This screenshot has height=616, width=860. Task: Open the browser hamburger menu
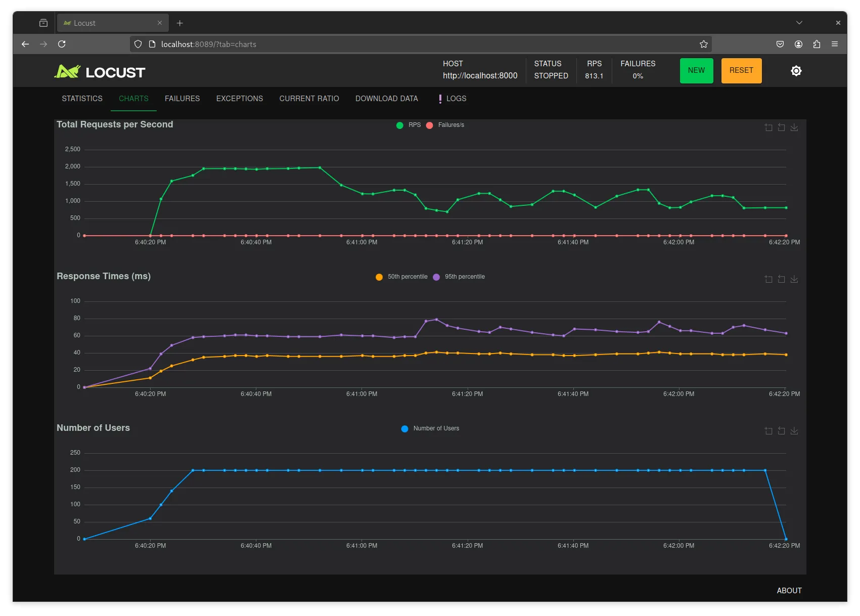click(835, 44)
